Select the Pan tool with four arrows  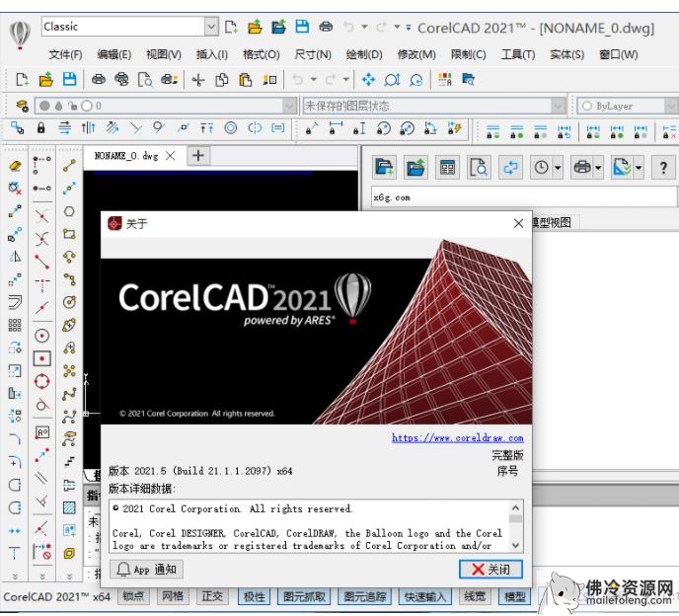point(369,80)
